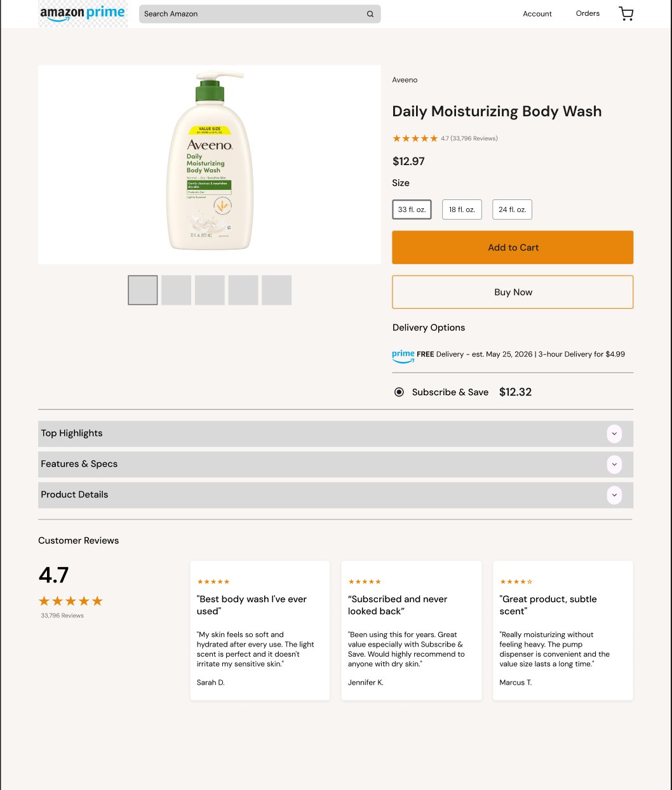Open the Account menu
Viewport: 672px width, 790px height.
pyautogui.click(x=537, y=14)
